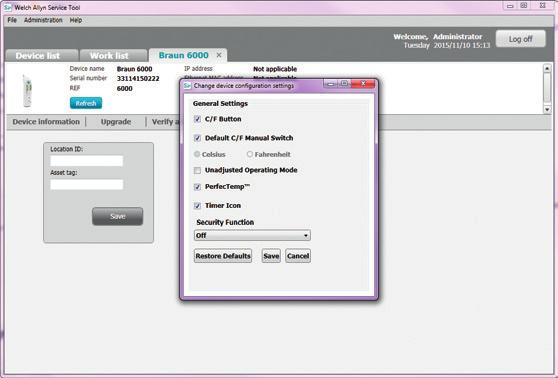The image size is (558, 378).
Task: Switch to the Device list tab
Action: click(x=41, y=56)
